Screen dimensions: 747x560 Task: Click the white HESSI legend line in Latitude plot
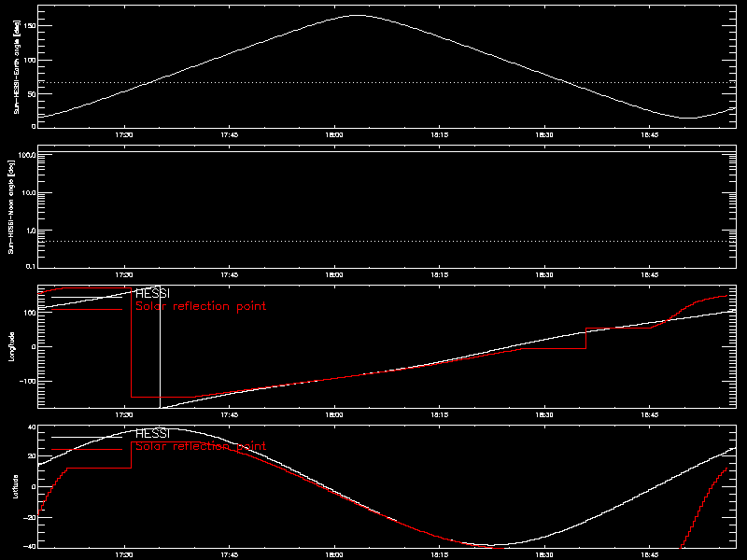pyautogui.click(x=87, y=437)
